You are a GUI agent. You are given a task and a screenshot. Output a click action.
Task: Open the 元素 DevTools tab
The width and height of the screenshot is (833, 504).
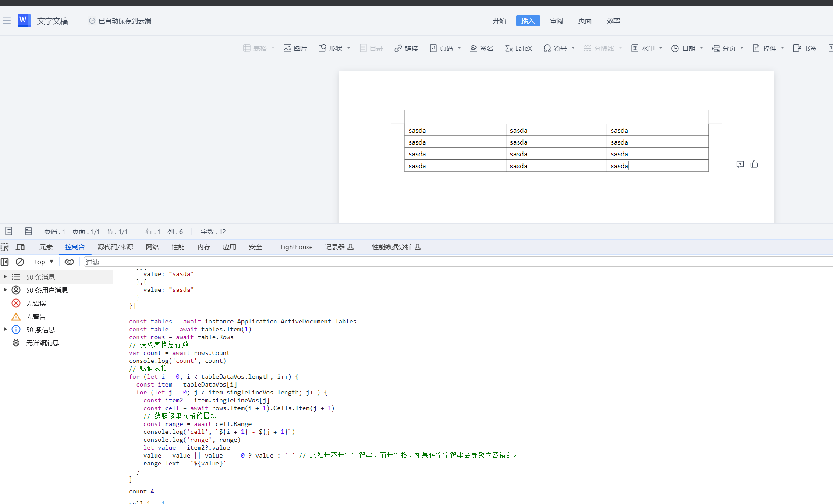click(46, 247)
